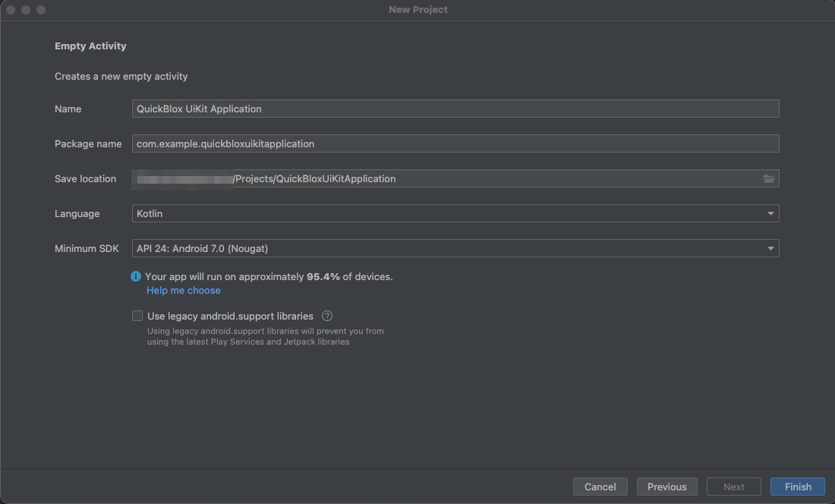
Task: Click the Language label
Action: tap(77, 213)
